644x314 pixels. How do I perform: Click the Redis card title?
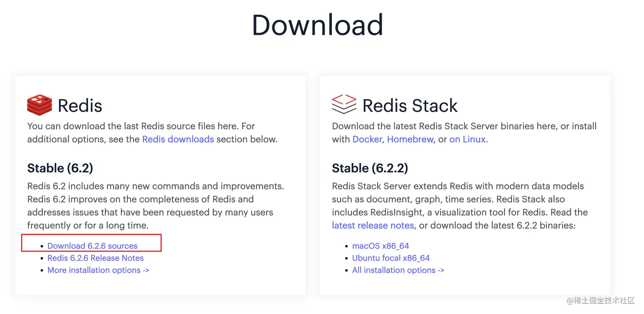[x=80, y=106]
